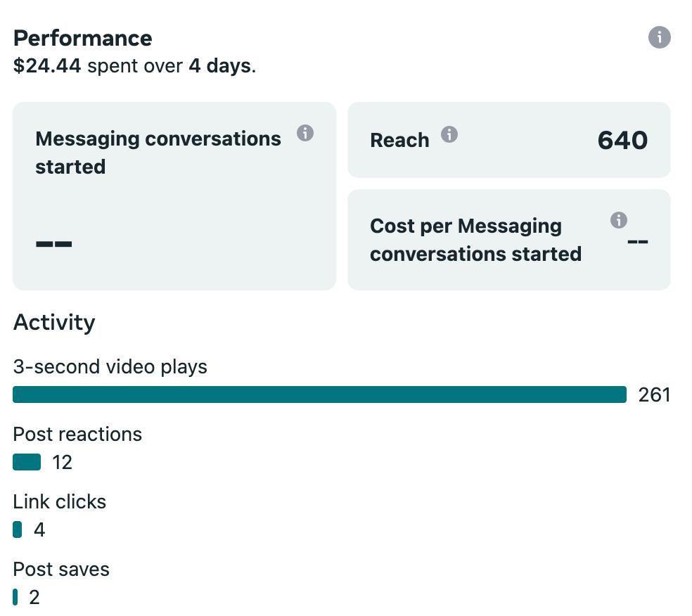Click info icon for Cost per Messaging conversations
The height and width of the screenshot is (616, 692).
click(x=619, y=220)
